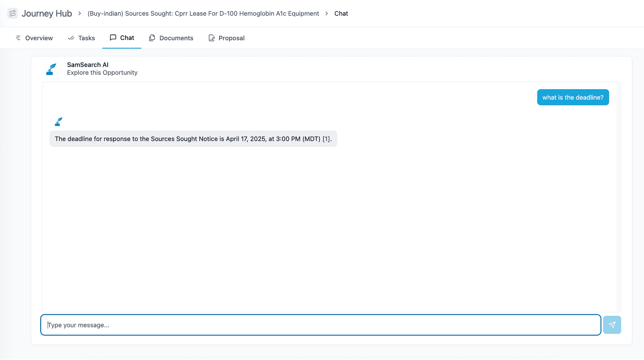Open the Sources Sought breadcrumb entry
644x360 pixels.
203,13
